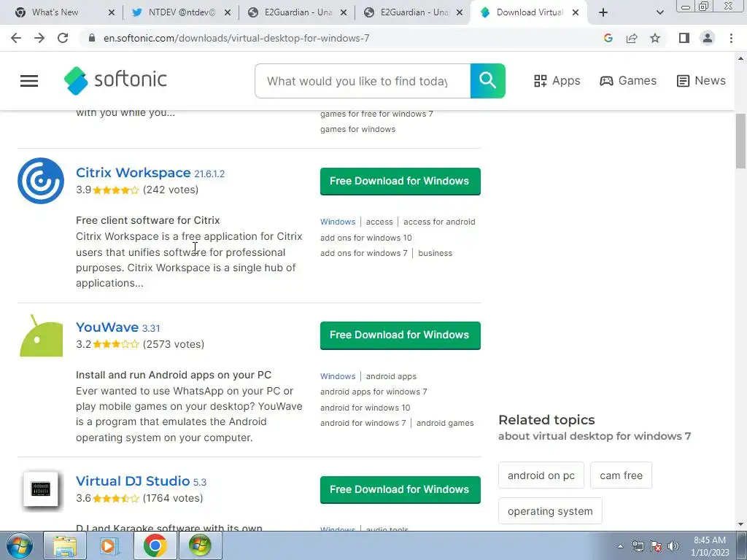This screenshot has width=747, height=560.
Task: Open the Games section
Action: click(x=628, y=81)
